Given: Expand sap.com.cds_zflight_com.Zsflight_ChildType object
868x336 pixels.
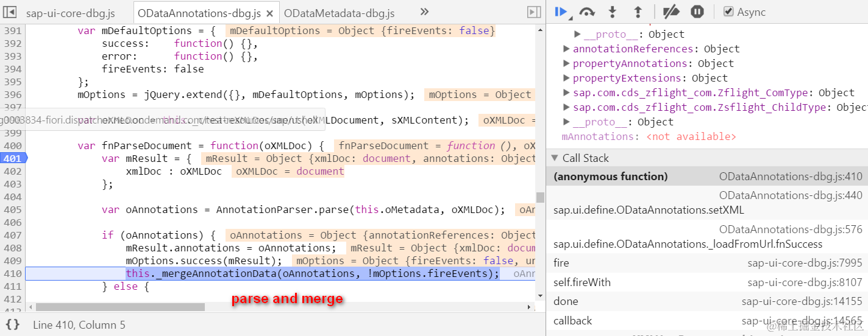Looking at the screenshot, I should coord(566,107).
